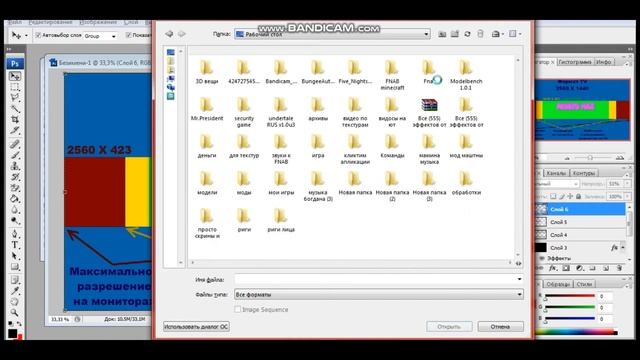Viewport: 640px width, 360px height.
Task: Select layer Слой 5
Action: coord(580,222)
